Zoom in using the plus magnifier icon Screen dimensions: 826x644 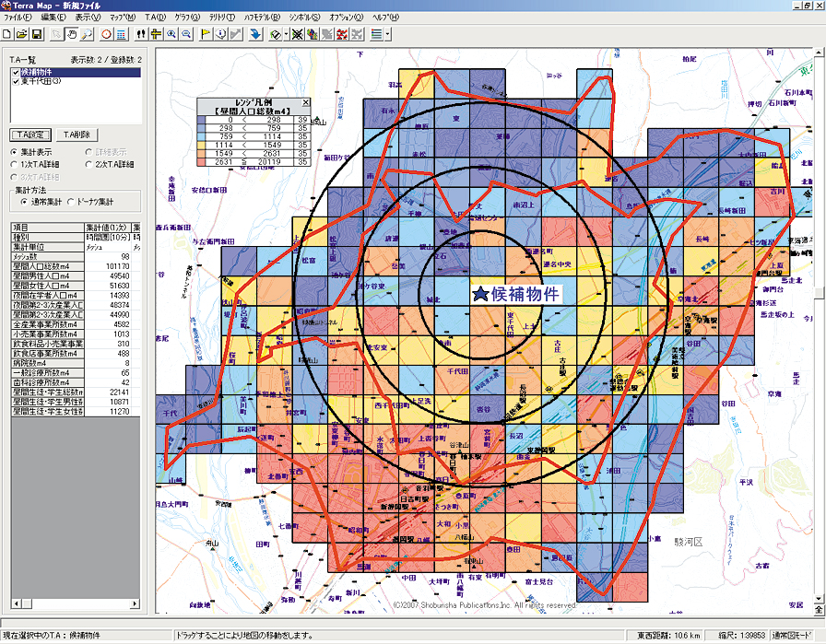pos(171,35)
